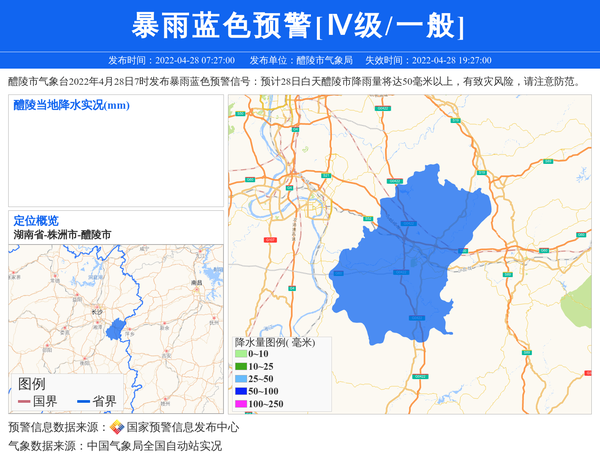
Task: Click the 国家预警信息发布中心 source text
Action: pos(180,428)
